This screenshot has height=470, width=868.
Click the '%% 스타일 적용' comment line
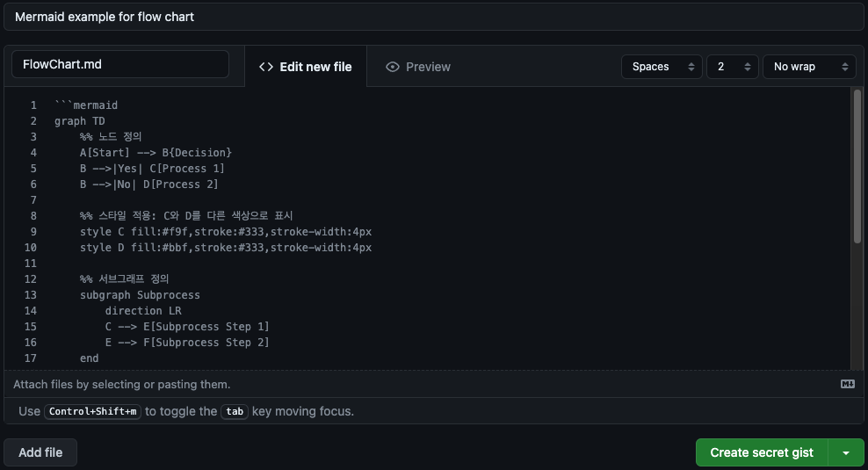(186, 216)
